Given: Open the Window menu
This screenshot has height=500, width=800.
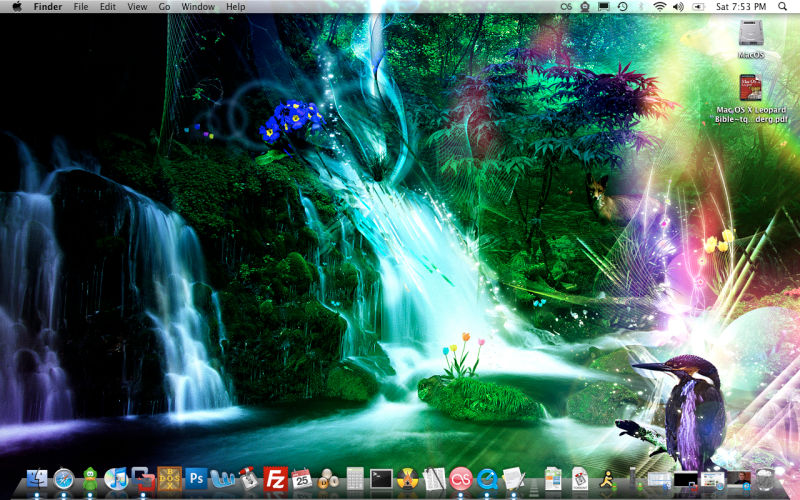Looking at the screenshot, I should [x=198, y=7].
